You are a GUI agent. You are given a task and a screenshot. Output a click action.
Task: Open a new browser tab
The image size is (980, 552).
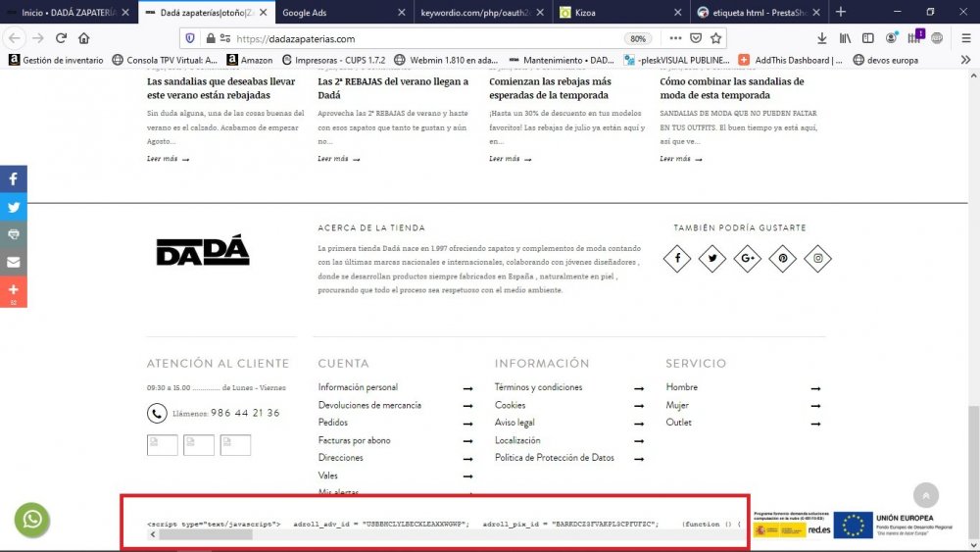pyautogui.click(x=841, y=12)
